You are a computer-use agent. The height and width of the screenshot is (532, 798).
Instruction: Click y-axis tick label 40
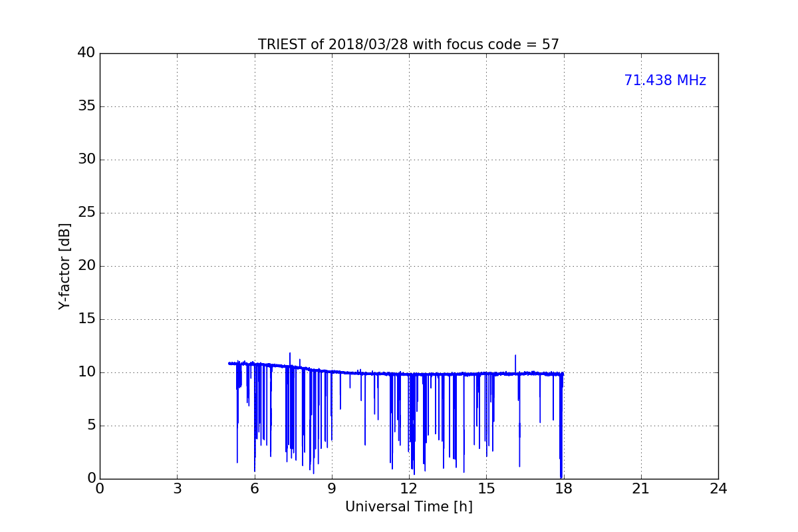[x=86, y=53]
